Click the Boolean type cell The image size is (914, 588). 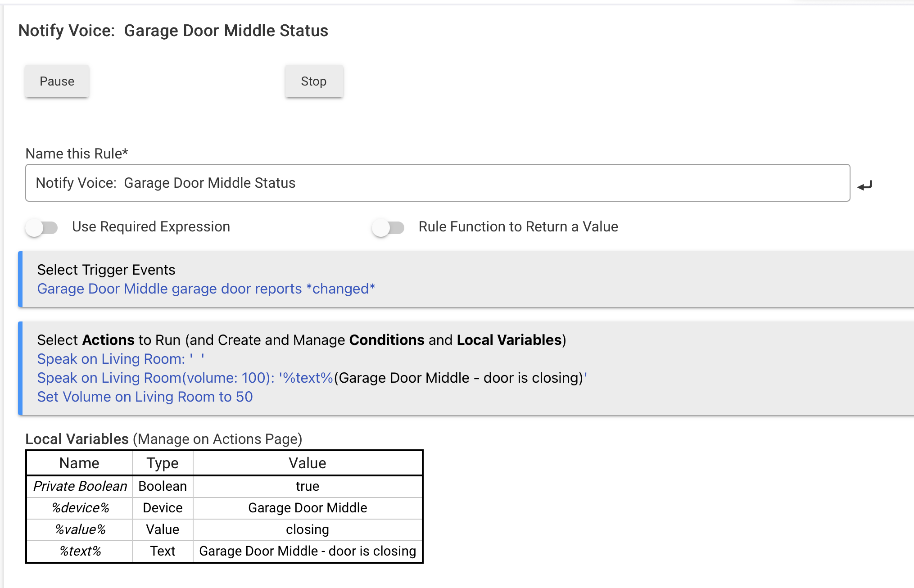(x=163, y=486)
